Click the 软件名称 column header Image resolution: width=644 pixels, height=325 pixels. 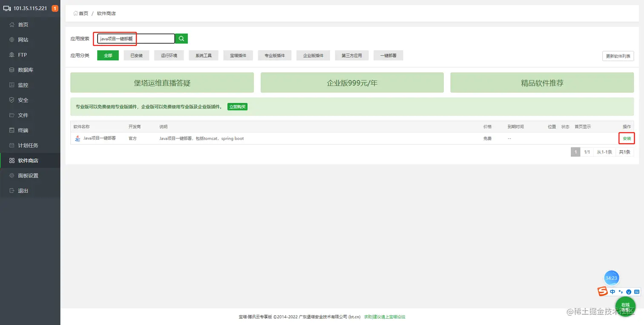(x=81, y=127)
